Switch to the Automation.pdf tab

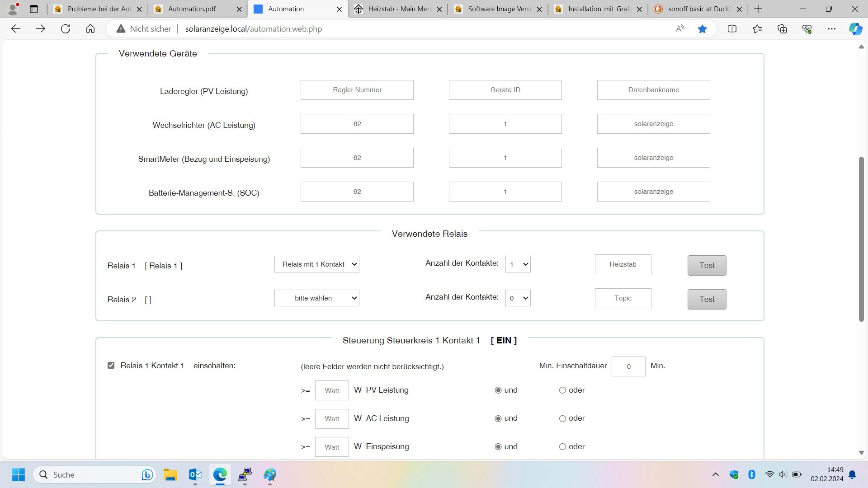192,9
